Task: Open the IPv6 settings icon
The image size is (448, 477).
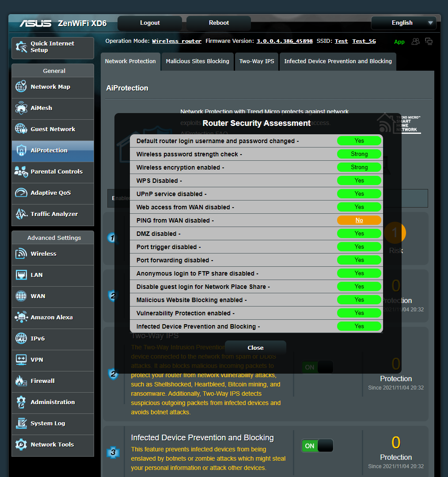Action: point(21,338)
